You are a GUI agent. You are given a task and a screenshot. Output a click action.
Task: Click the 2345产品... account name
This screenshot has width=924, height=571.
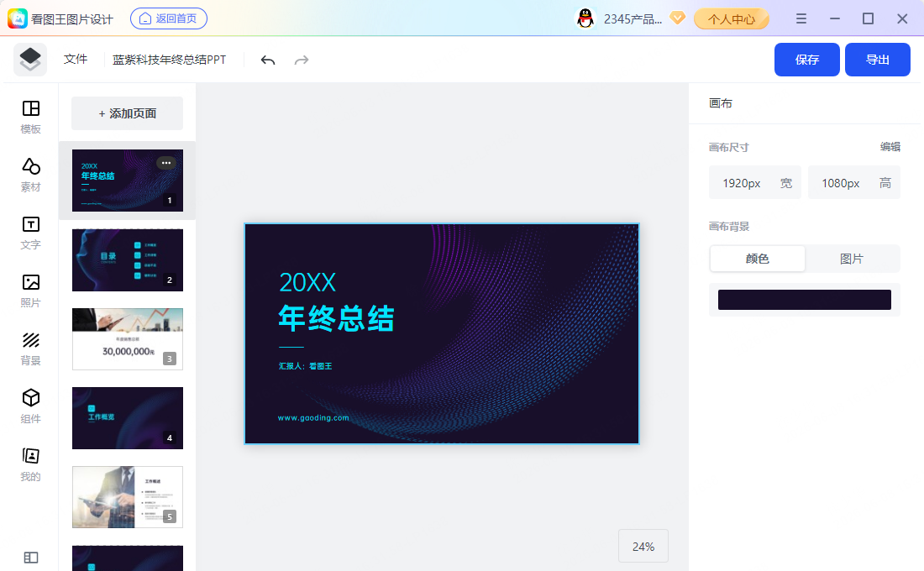coord(633,18)
